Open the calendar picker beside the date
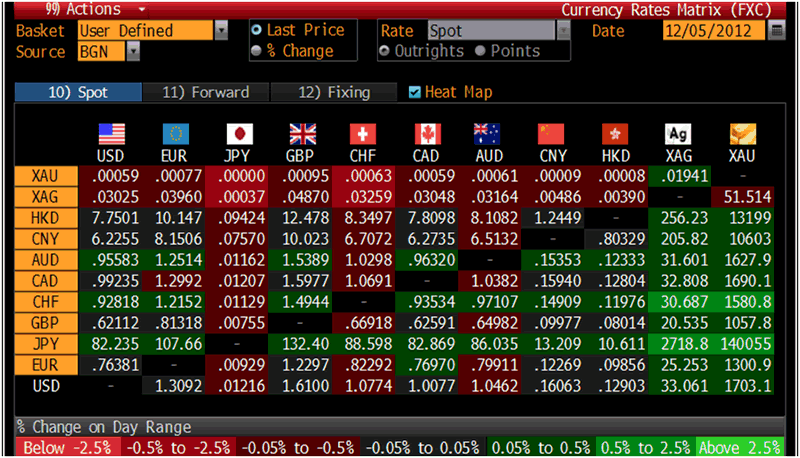The image size is (800, 458). pos(777,31)
